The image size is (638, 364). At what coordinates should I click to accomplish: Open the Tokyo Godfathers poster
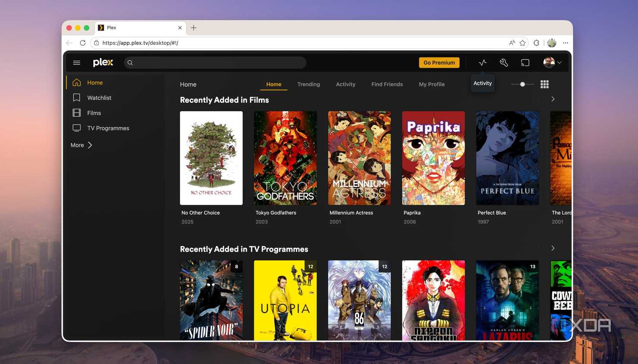click(285, 158)
